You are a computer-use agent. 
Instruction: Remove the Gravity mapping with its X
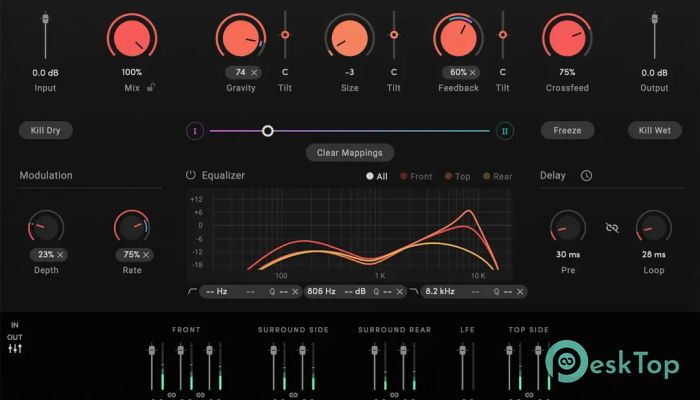(x=254, y=72)
